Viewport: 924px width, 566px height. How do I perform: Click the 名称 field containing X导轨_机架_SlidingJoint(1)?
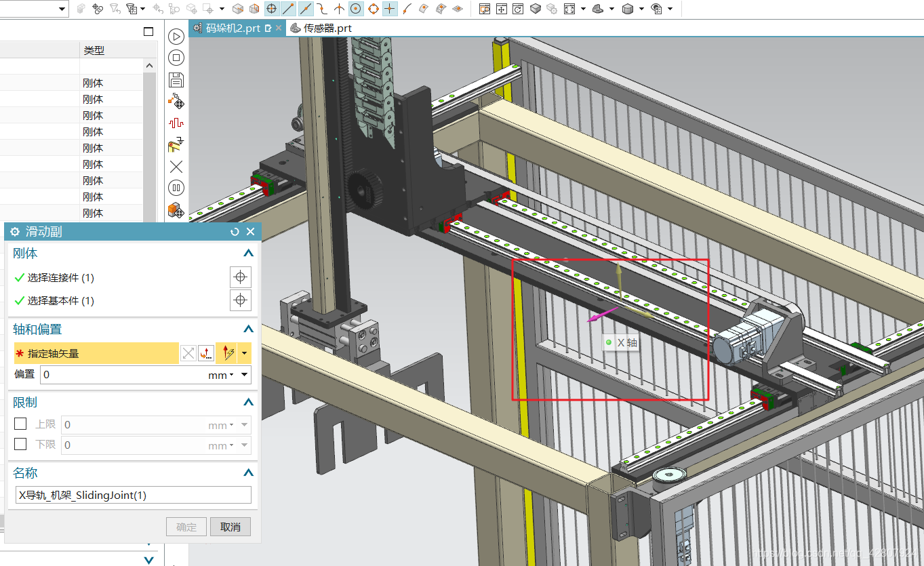pyautogui.click(x=133, y=496)
